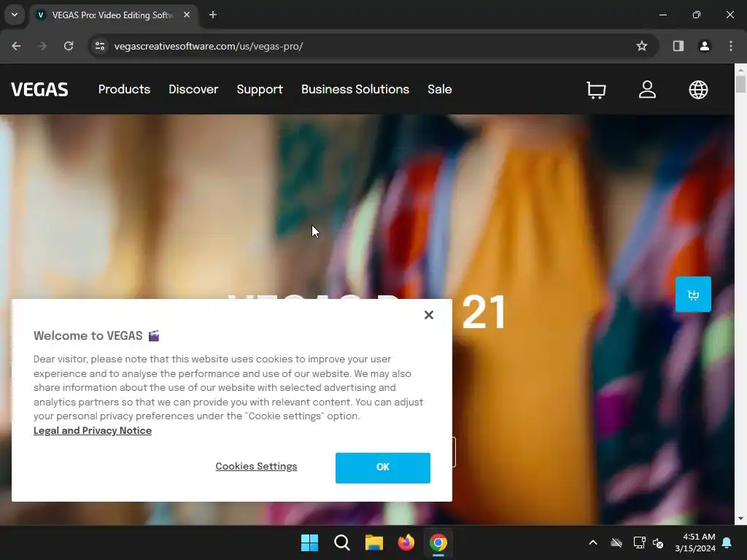This screenshot has width=747, height=560.
Task: Open the Discover menu
Action: (x=193, y=90)
